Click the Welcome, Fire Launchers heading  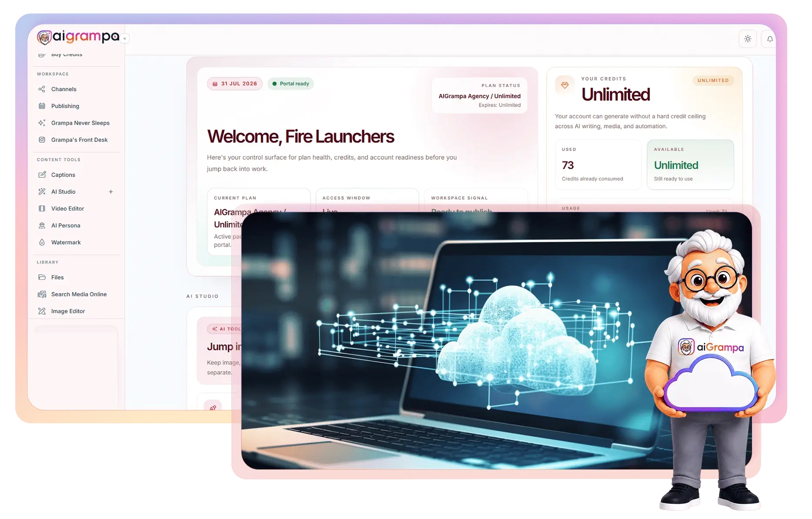pos(301,137)
